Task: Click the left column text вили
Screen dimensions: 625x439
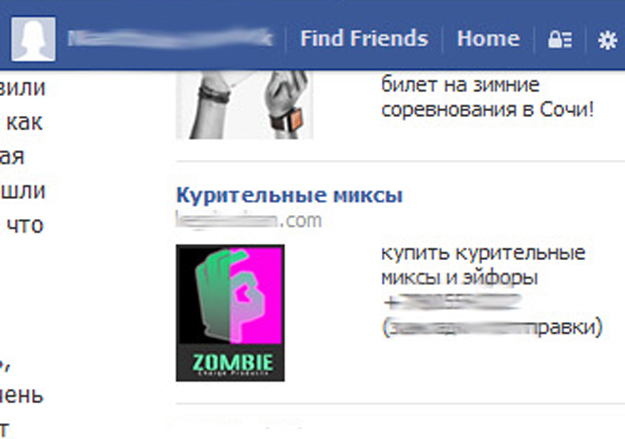Action: (x=23, y=88)
